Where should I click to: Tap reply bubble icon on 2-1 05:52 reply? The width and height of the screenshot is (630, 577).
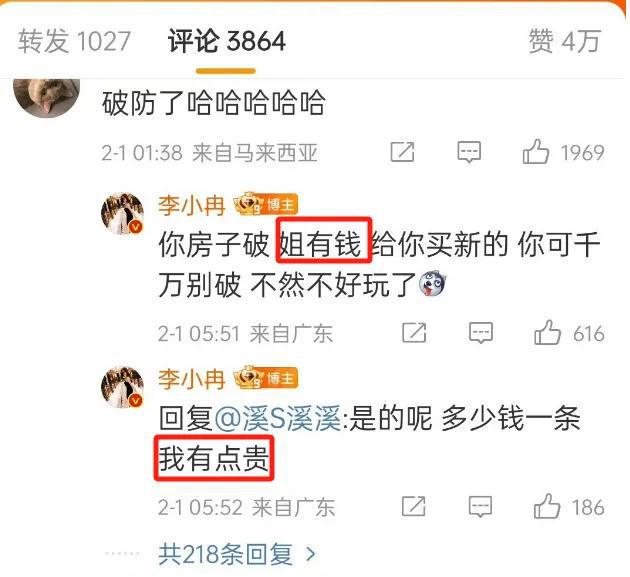480,506
